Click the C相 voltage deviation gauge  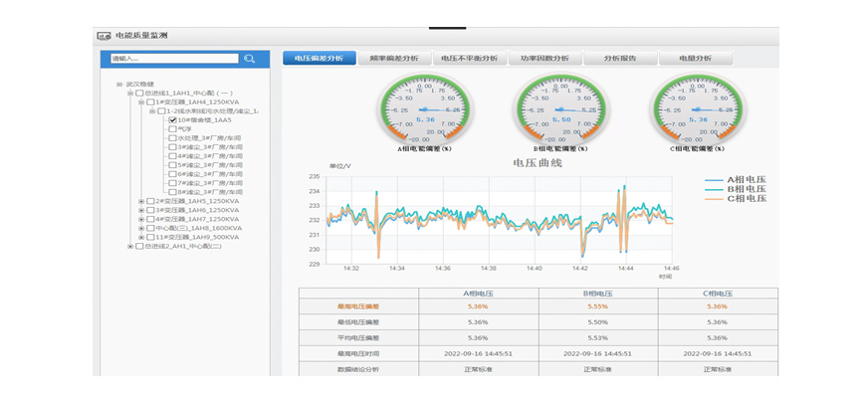(x=697, y=111)
